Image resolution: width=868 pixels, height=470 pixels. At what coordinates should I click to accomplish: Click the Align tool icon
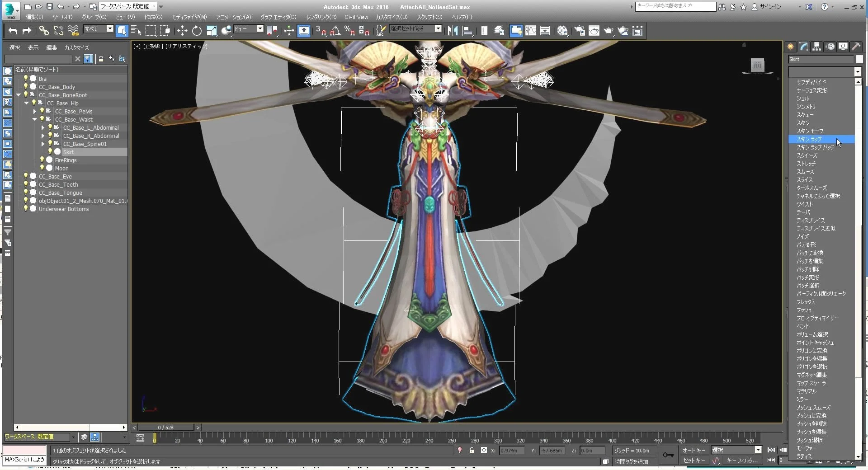point(467,31)
